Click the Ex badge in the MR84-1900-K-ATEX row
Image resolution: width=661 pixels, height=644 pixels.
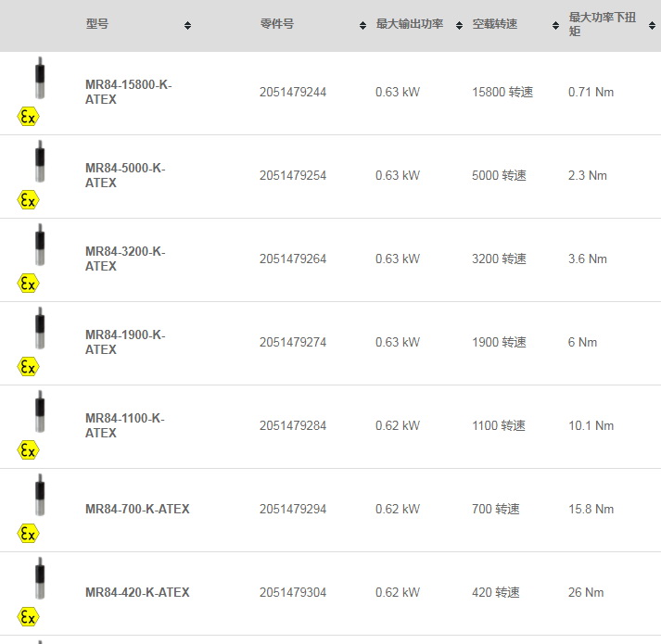tap(28, 367)
